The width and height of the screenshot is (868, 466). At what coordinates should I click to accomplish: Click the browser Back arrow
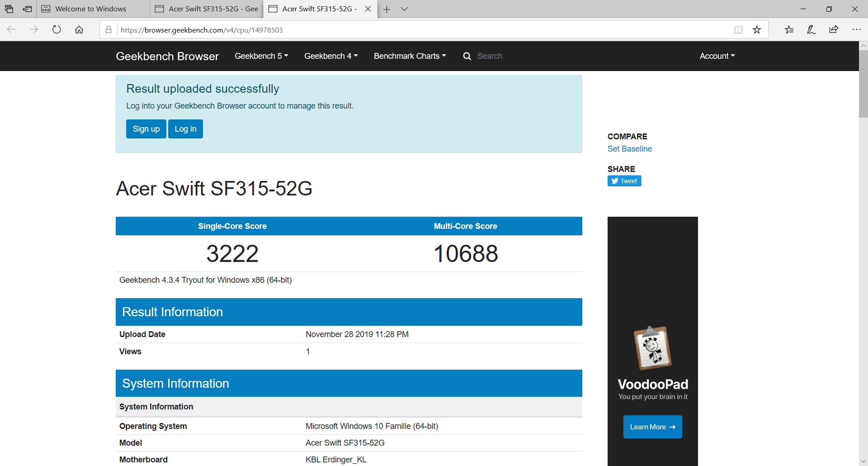tap(11, 30)
